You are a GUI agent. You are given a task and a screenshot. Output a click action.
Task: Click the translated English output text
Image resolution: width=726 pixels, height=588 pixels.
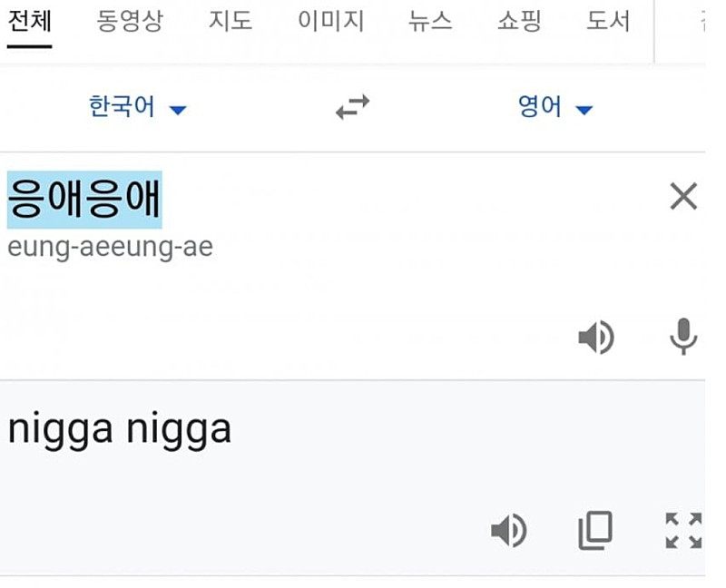pyautogui.click(x=120, y=429)
